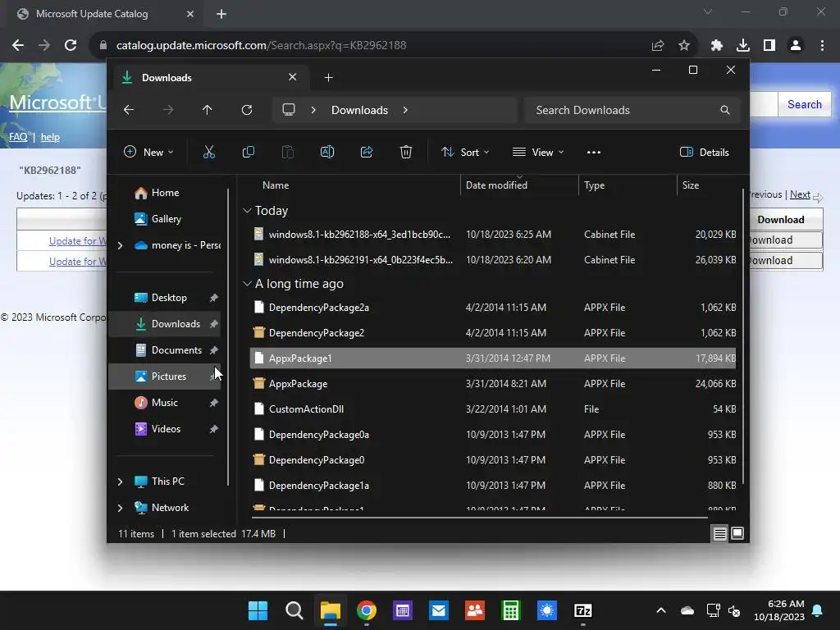Collapse the A long time ago group
840x630 pixels.
coord(247,283)
